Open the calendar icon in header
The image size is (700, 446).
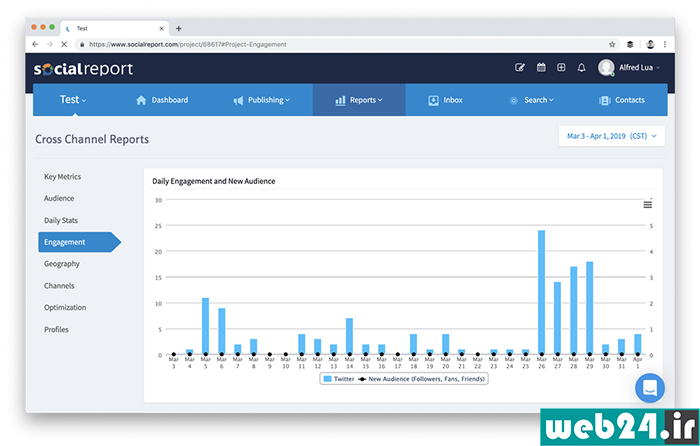[x=541, y=67]
